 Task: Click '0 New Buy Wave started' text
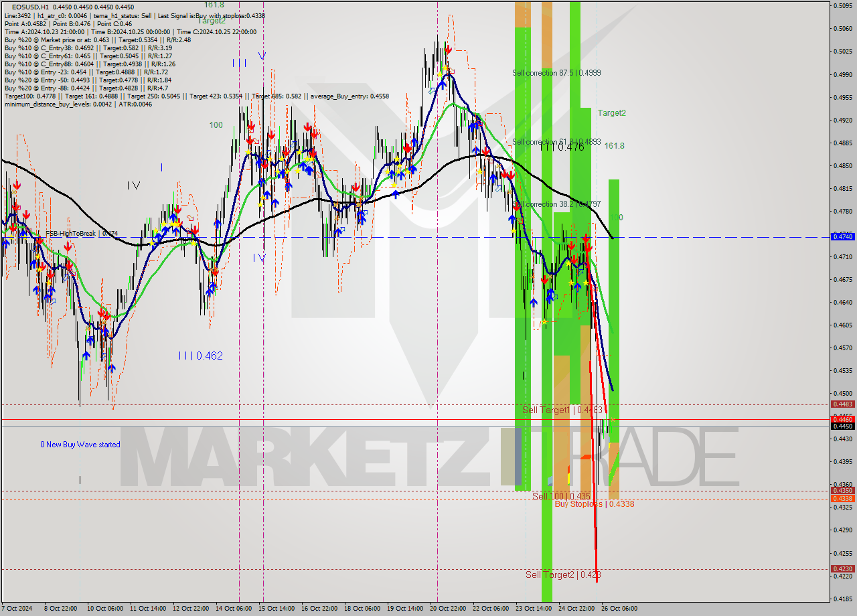tap(80, 445)
